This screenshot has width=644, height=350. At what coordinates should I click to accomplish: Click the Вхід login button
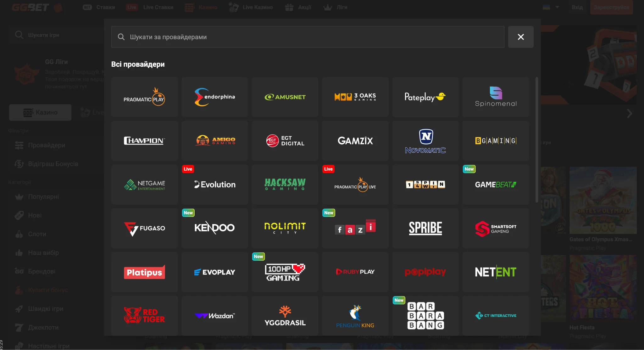tap(577, 7)
